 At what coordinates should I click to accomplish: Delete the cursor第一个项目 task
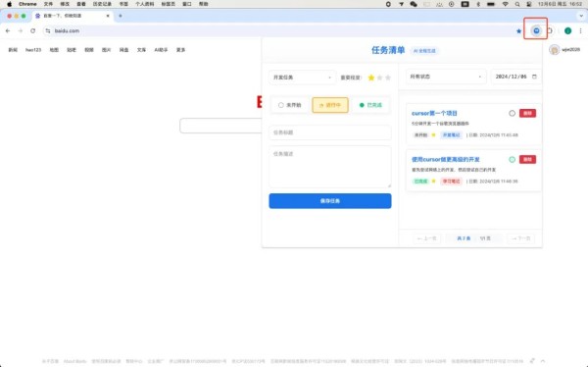click(527, 113)
